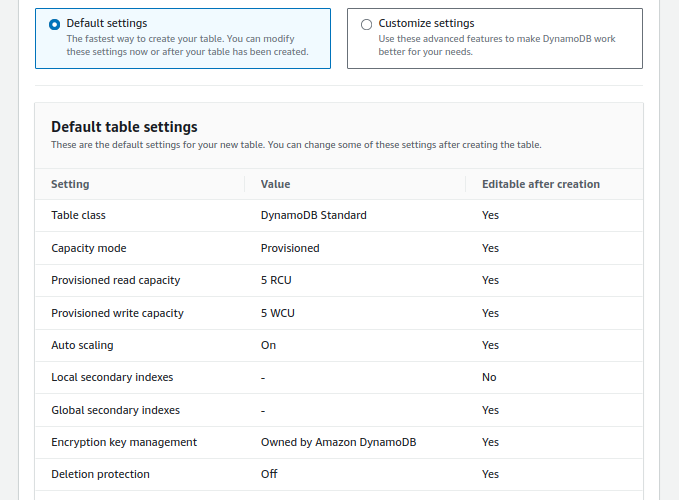Select the Customize settings radio button

tap(366, 25)
